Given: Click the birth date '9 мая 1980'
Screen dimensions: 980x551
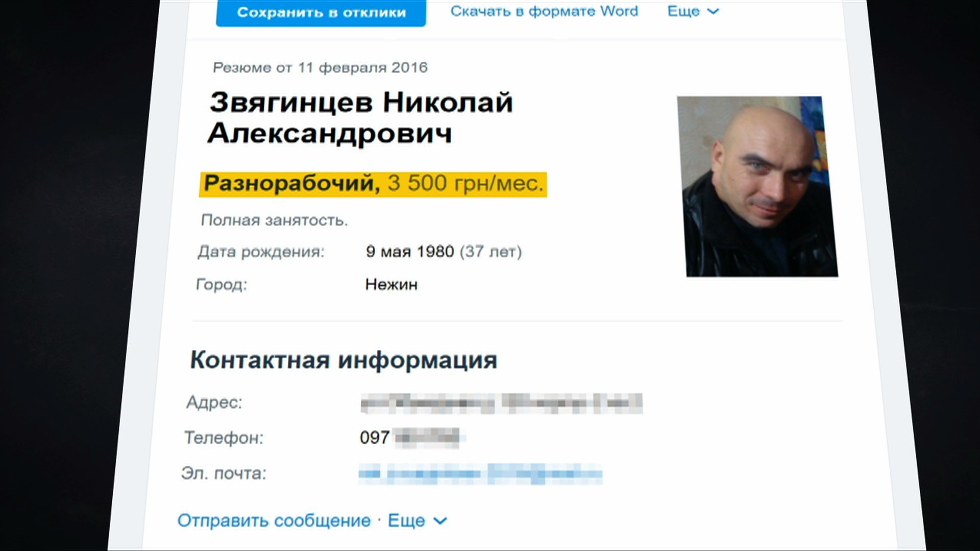Looking at the screenshot, I should click(410, 252).
